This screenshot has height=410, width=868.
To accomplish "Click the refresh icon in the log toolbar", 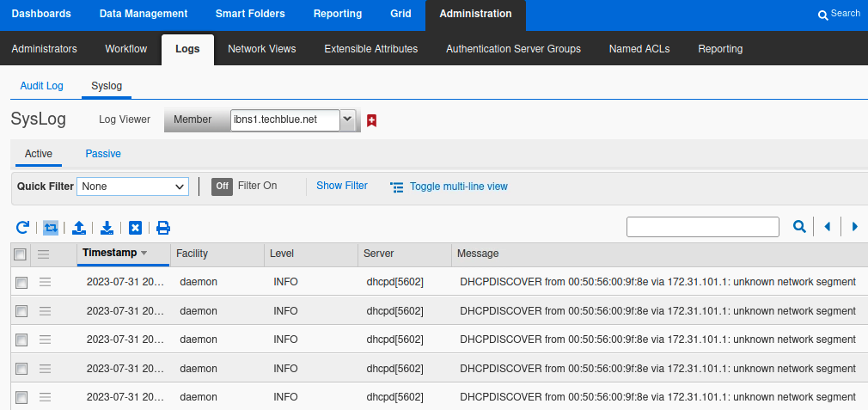I will (22, 227).
